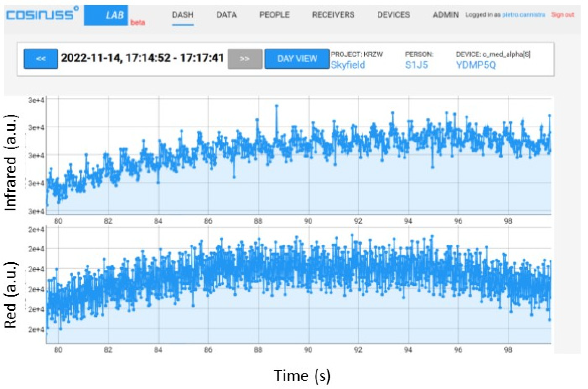Sign out of the account
The image size is (588, 389).
pos(563,15)
